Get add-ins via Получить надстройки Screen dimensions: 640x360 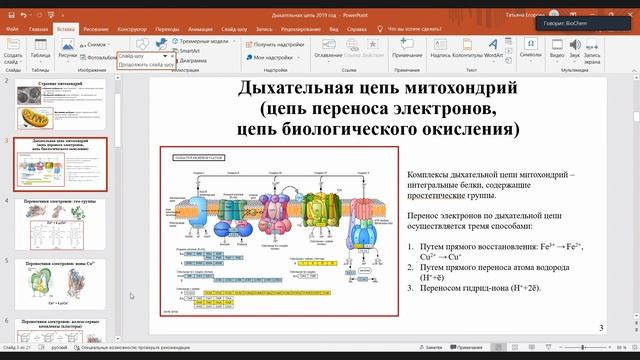(x=275, y=44)
